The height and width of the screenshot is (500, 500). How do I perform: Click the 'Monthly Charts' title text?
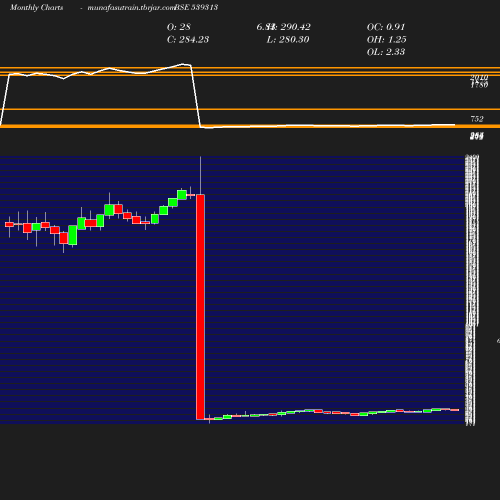tap(37, 8)
